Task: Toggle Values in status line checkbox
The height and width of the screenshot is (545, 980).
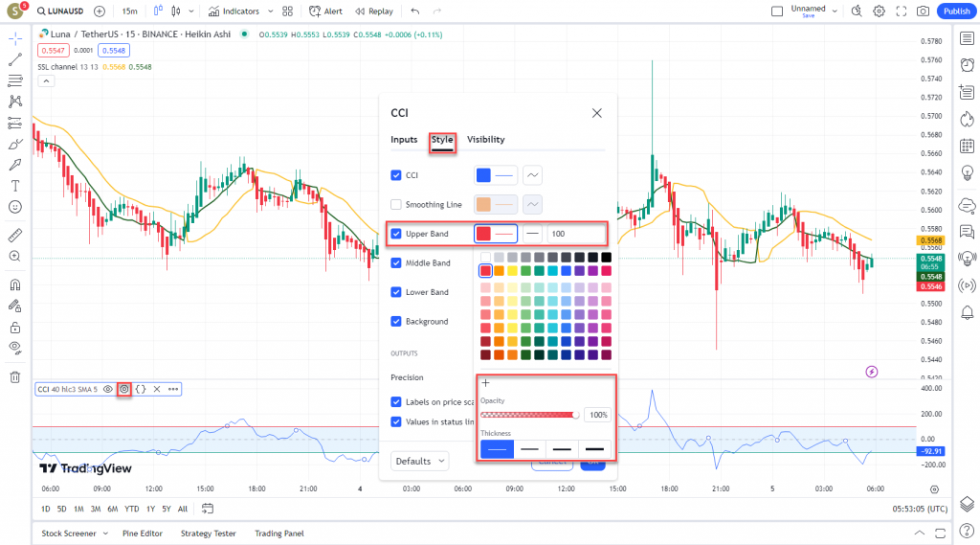Action: 395,421
